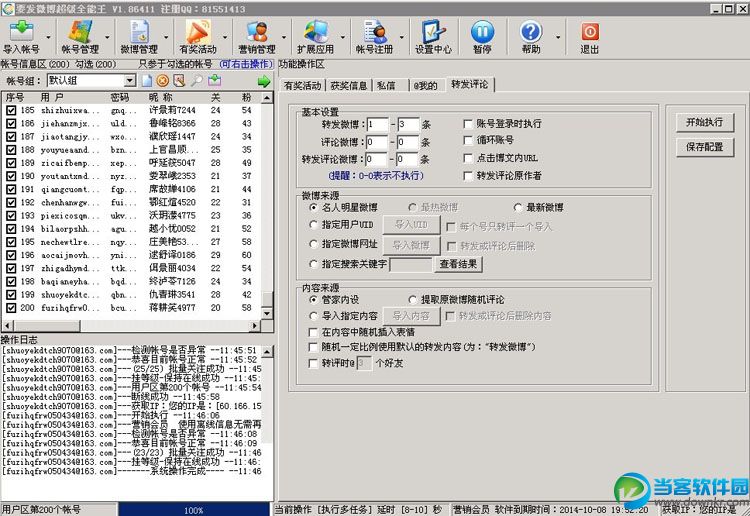The image size is (750, 516).
Task: Uncheck account row 185 shizhuixwa
Action: tap(11, 110)
